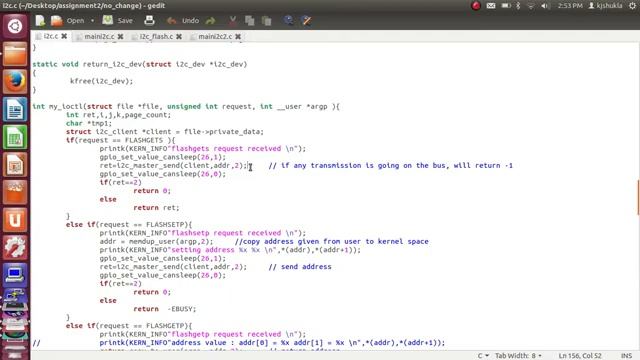Screen dimensions: 640x360
Task: Launch LibreOffice Impress from the dock
Action: (15, 165)
